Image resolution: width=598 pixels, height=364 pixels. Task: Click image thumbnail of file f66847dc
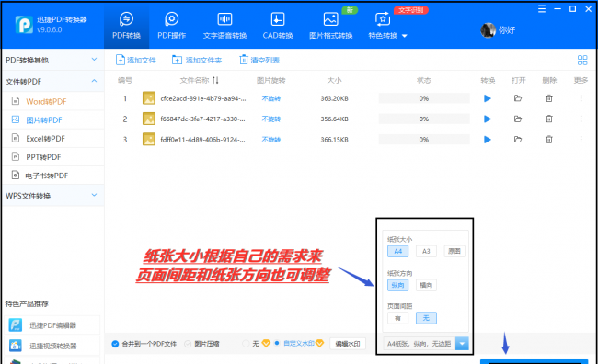(x=149, y=119)
